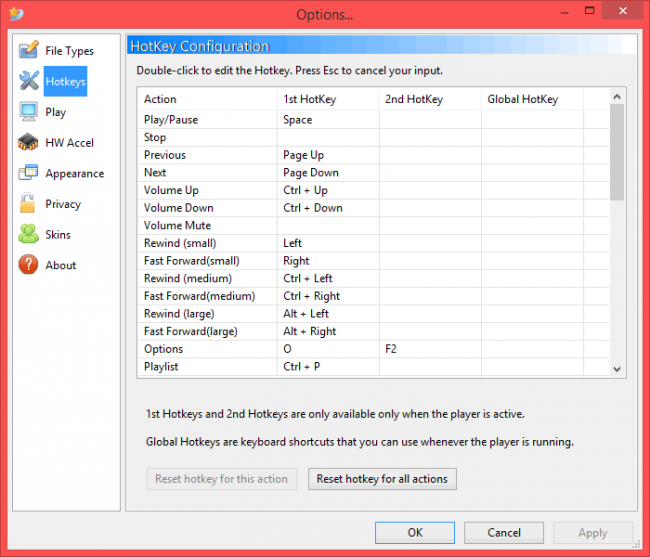
Task: Click the Ctrl + P hotkey cell
Action: click(x=328, y=366)
